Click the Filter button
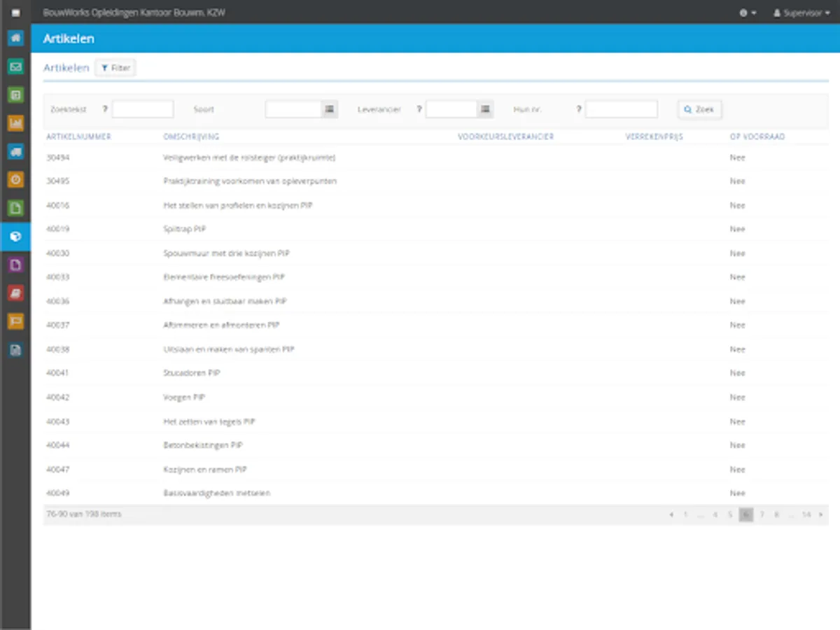Screen dimensions: 840x630 [x=115, y=68]
